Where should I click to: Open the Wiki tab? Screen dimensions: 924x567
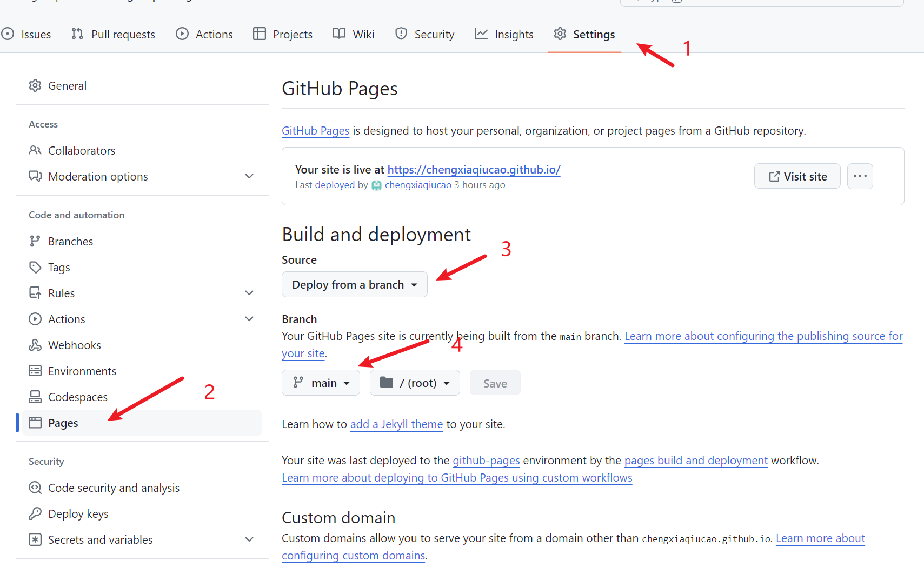tap(353, 34)
